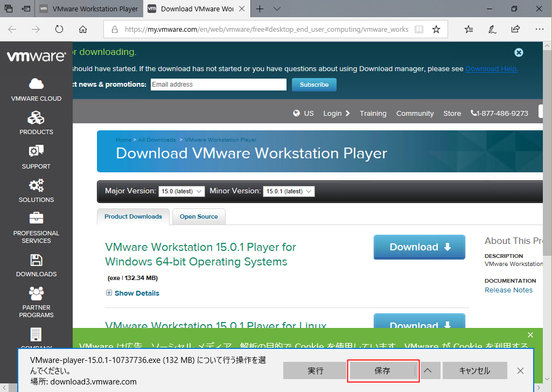Go to All Downloads breadcrumb
This screenshot has height=392, width=552.
point(157,139)
